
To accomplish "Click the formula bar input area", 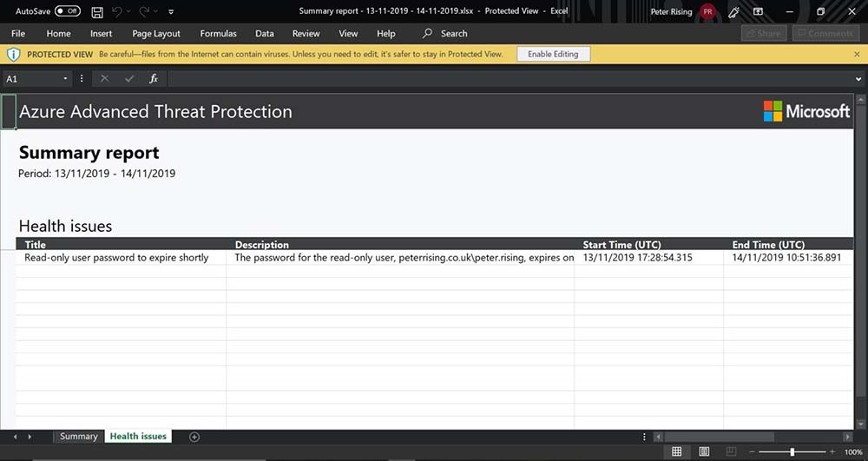I will (510, 79).
